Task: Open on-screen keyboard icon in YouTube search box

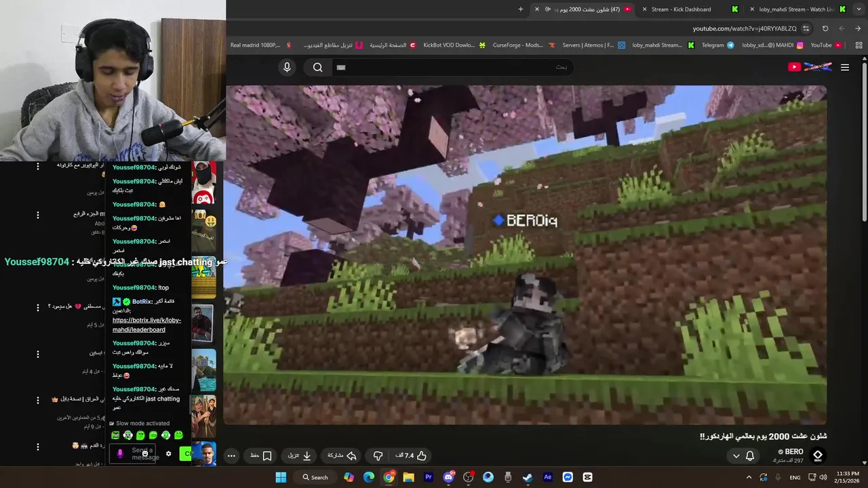Action: (341, 67)
